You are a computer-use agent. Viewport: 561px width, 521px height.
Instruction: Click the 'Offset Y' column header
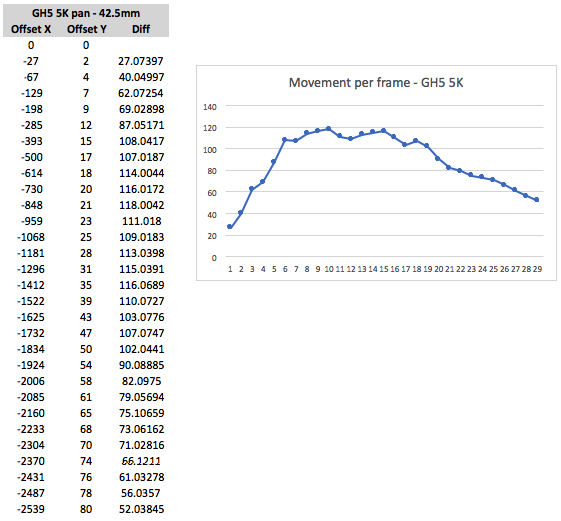pos(87,29)
